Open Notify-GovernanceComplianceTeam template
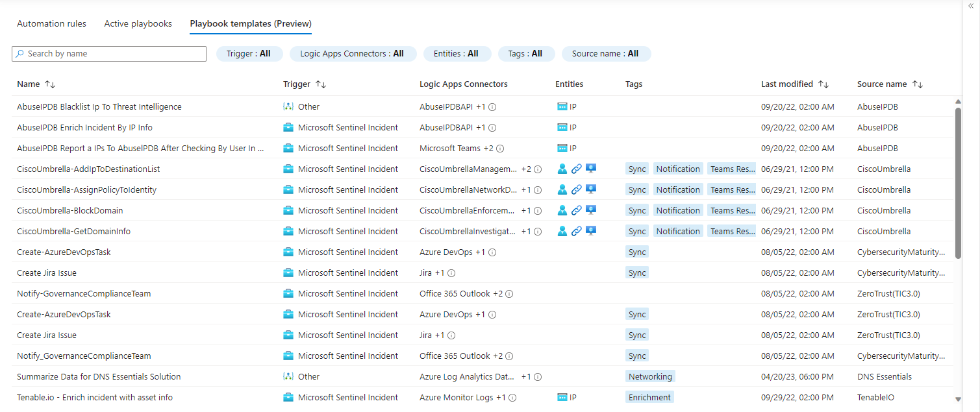 click(84, 294)
